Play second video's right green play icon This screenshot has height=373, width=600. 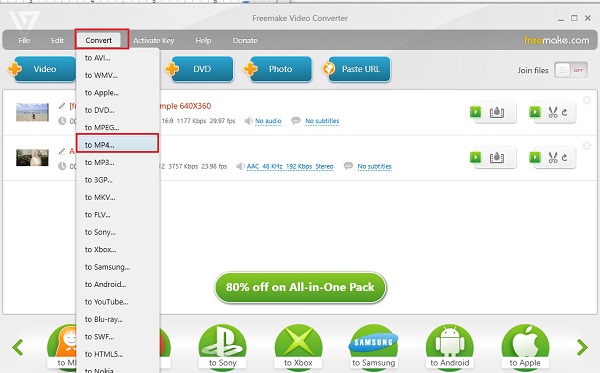point(535,157)
